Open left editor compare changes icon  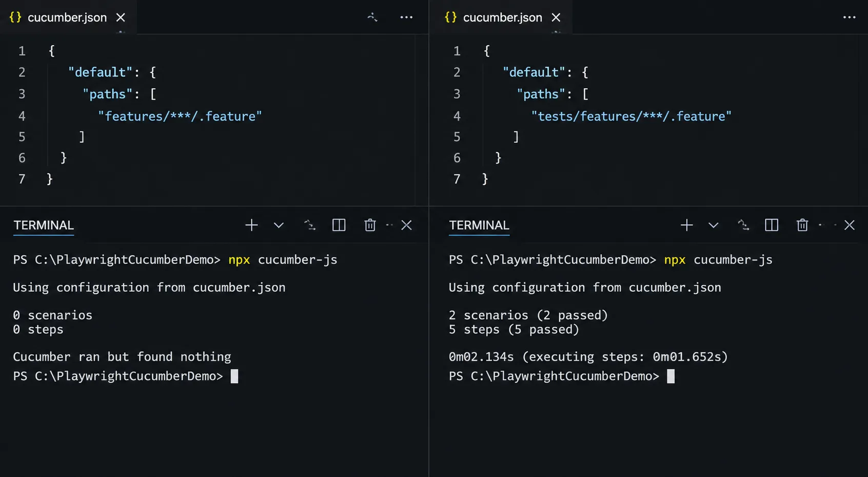pos(372,17)
